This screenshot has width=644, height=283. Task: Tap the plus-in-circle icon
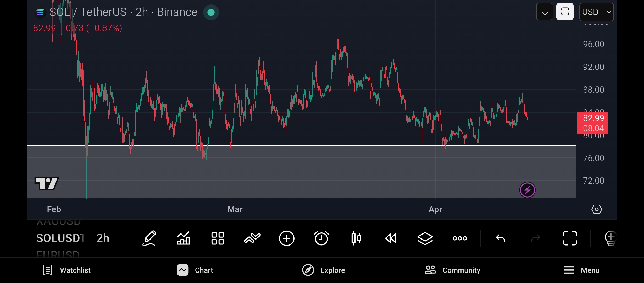click(287, 238)
